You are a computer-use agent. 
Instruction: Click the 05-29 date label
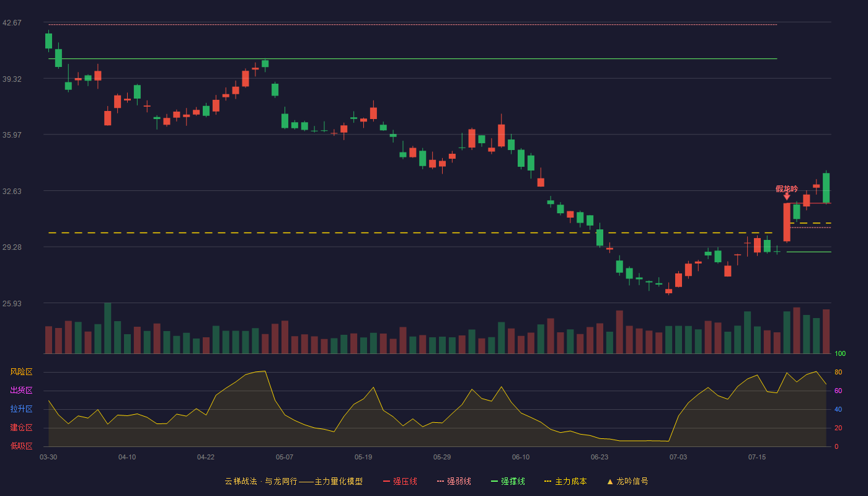(x=442, y=457)
